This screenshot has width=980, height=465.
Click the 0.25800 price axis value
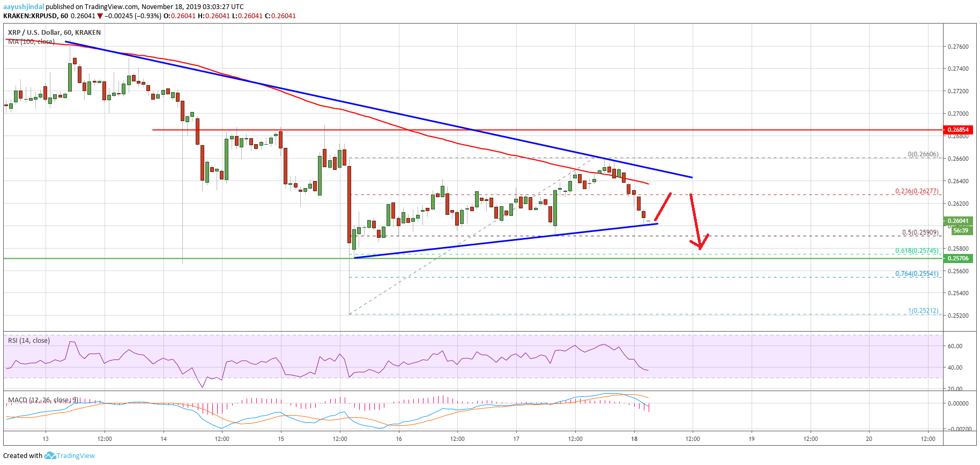pyautogui.click(x=958, y=249)
